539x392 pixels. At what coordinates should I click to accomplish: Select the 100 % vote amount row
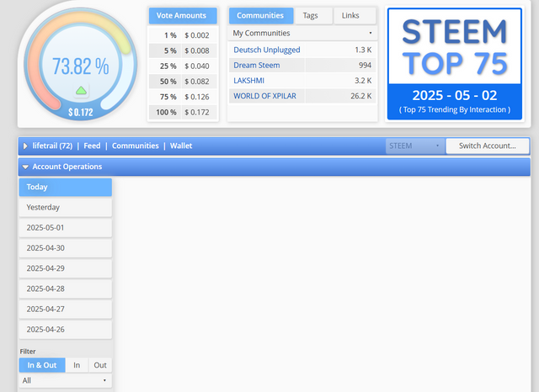tap(183, 113)
